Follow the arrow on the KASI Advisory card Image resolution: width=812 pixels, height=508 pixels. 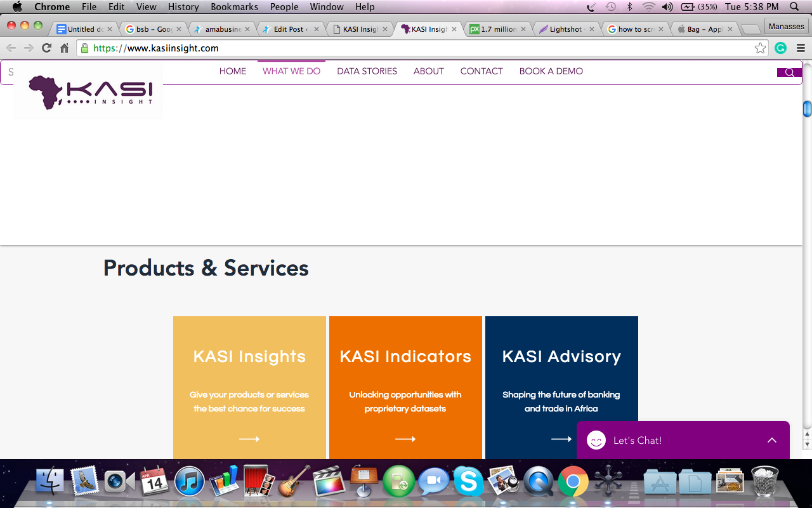point(561,439)
